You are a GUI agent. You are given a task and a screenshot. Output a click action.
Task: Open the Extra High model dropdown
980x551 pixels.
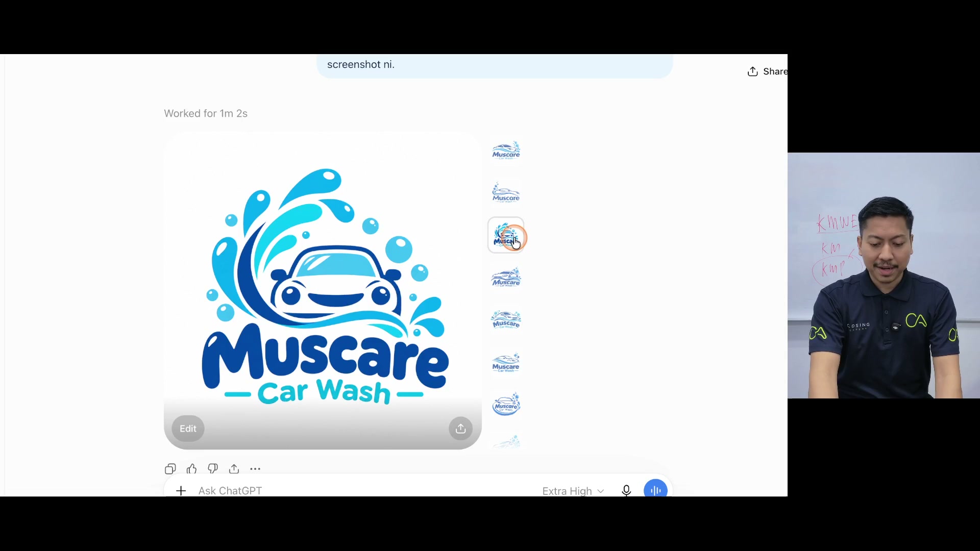573,491
